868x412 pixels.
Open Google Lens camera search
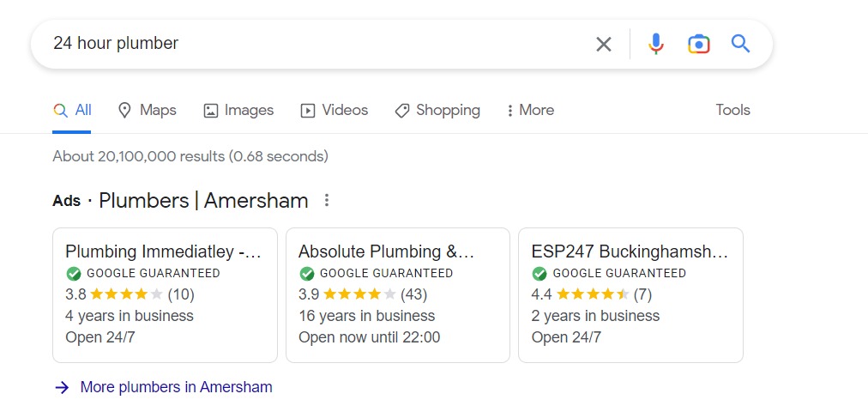(699, 44)
